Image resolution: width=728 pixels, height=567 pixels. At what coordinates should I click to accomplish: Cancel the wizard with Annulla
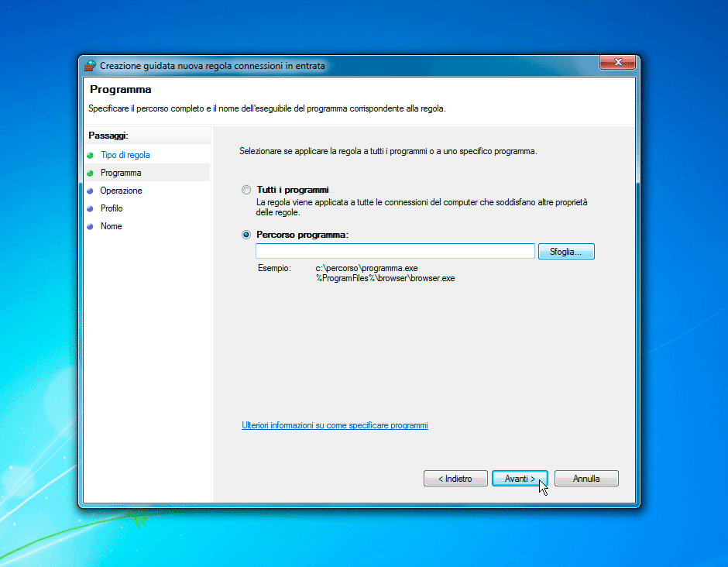(586, 478)
